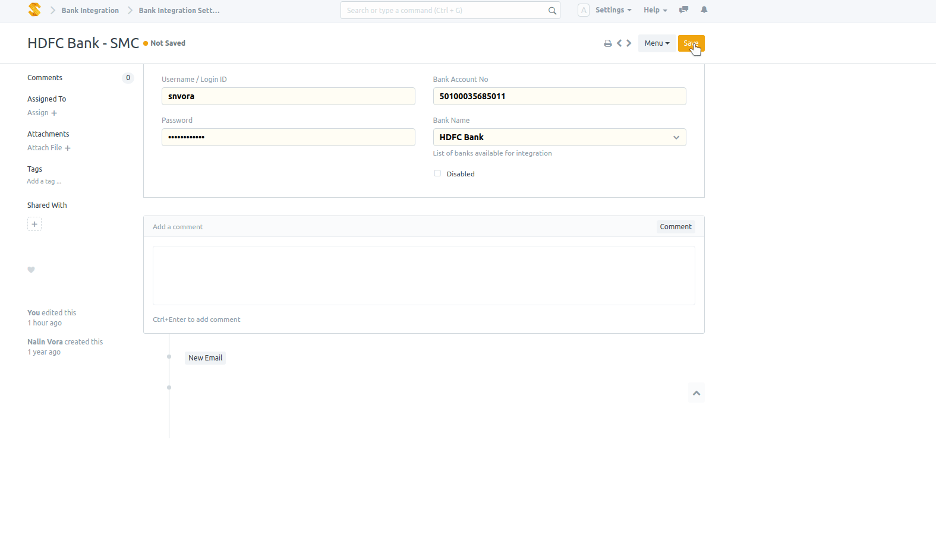Click into the comment text area
Image resolution: width=936 pixels, height=560 pixels.
coord(424,276)
